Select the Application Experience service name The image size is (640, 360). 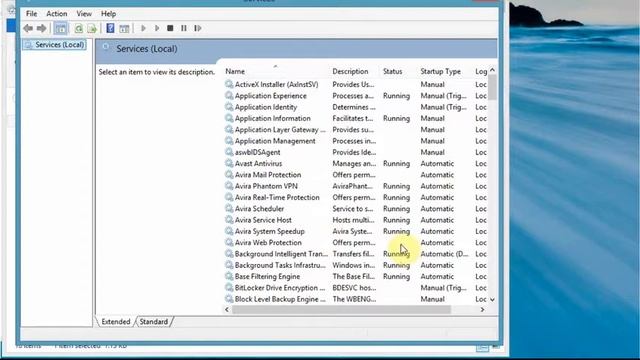coord(271,96)
